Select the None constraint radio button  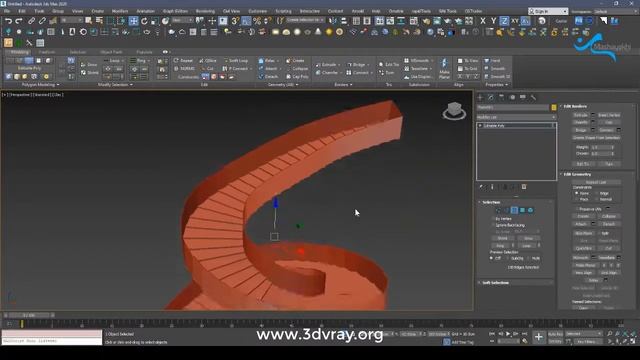coord(577,193)
